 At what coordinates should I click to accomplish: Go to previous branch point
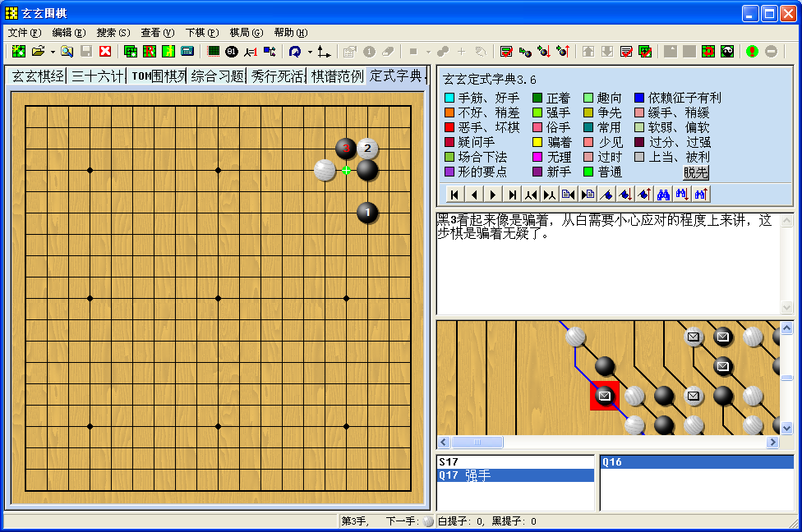tap(531, 195)
